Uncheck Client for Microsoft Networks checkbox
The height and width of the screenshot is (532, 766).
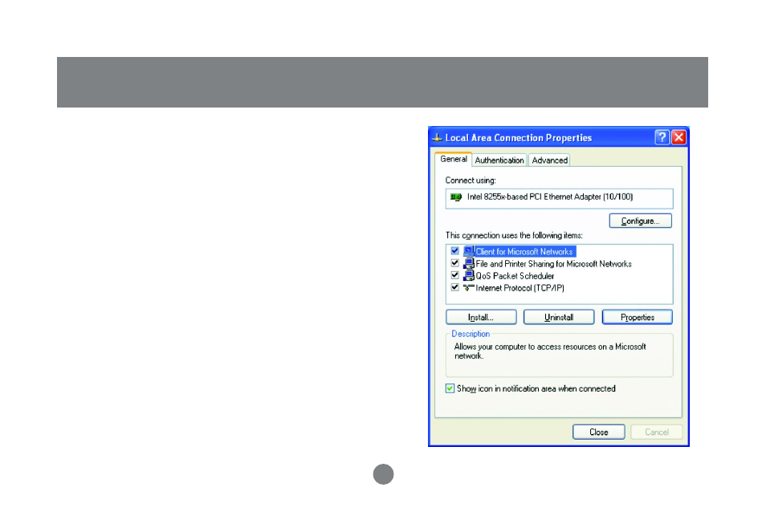coord(454,251)
